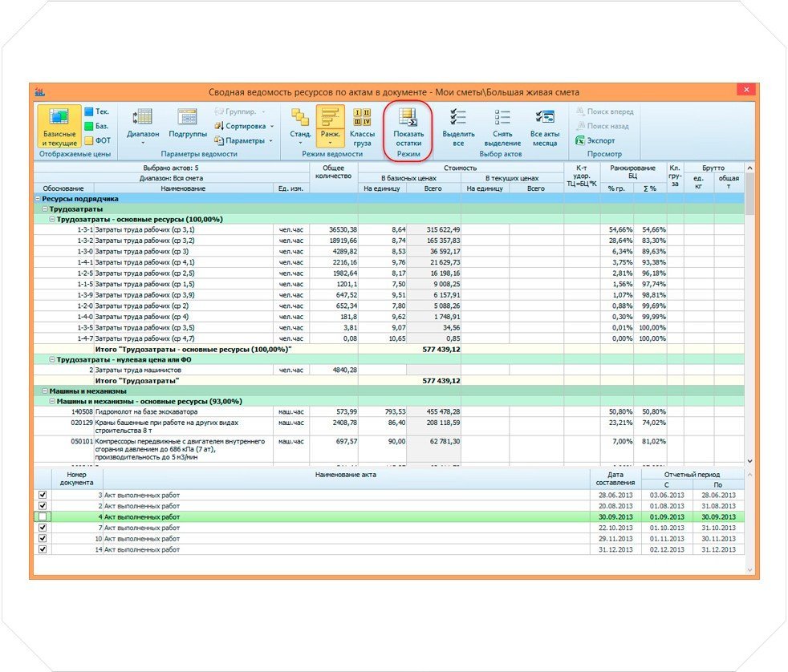Open Параметры settings menu
Screen dimensions: 788x672
tap(244, 140)
